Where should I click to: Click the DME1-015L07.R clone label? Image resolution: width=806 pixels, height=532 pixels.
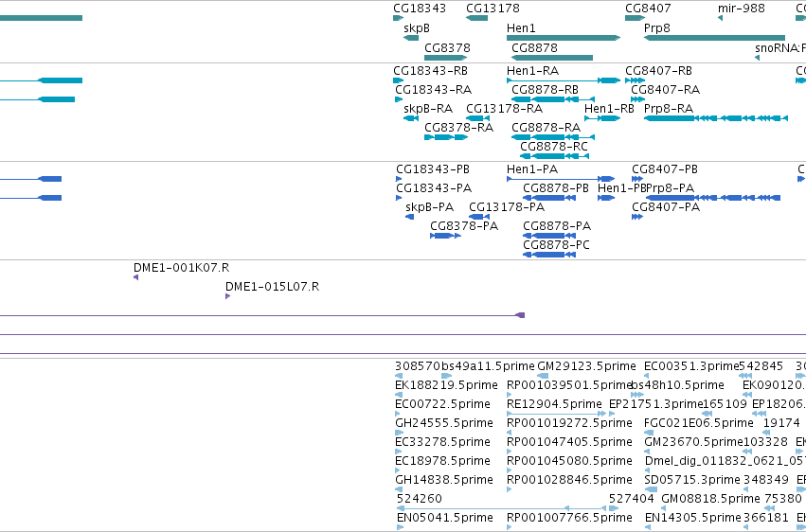[x=273, y=287]
